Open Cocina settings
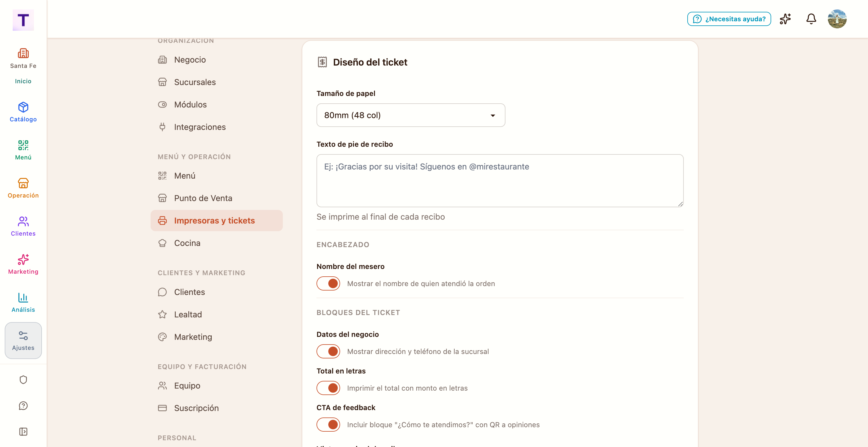Viewport: 868px width, 447px height. click(216, 243)
